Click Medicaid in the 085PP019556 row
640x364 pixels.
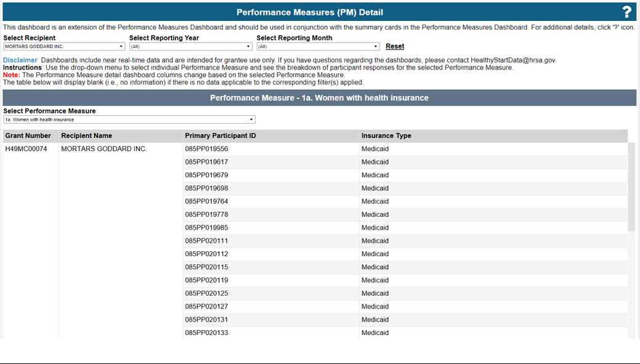point(375,149)
